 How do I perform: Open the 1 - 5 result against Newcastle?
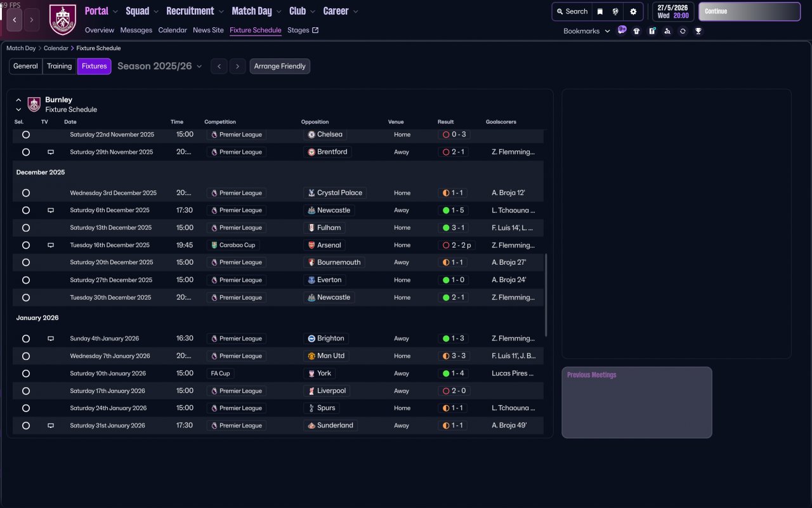(453, 210)
